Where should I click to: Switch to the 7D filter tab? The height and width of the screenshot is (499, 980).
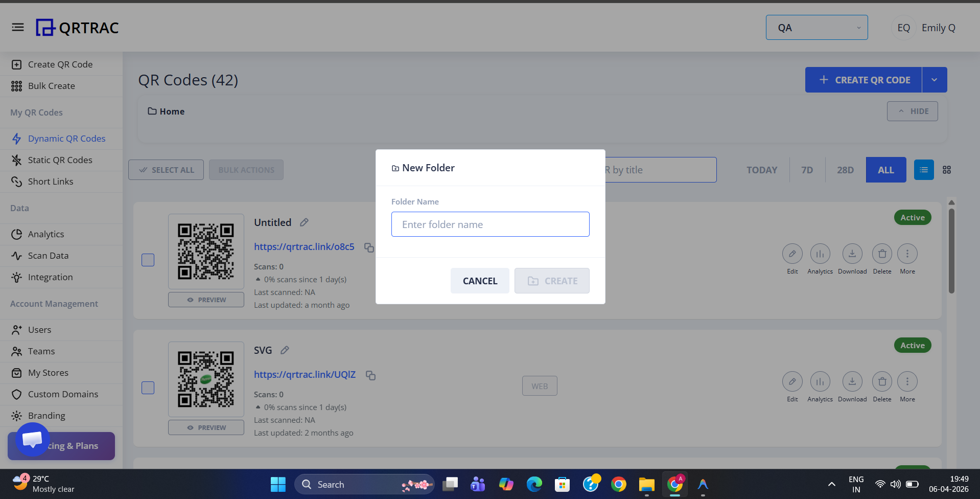[806, 169]
